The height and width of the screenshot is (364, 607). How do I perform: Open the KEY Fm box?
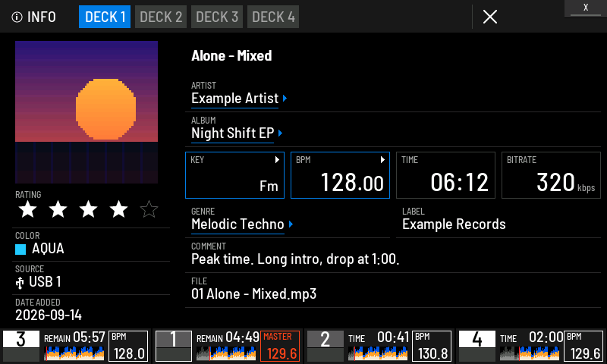coord(234,175)
